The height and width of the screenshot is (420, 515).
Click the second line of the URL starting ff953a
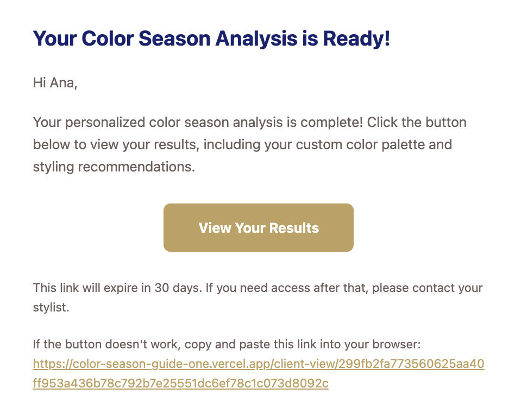pyautogui.click(x=180, y=384)
